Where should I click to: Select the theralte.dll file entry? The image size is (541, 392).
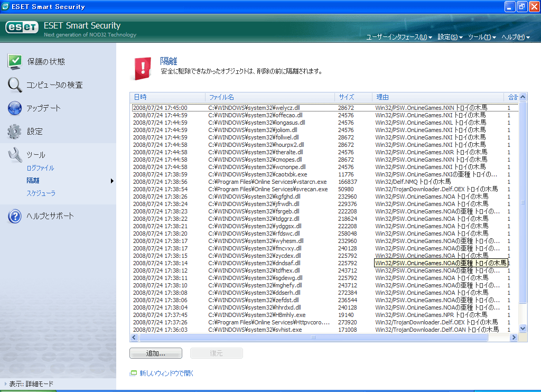coord(256,152)
